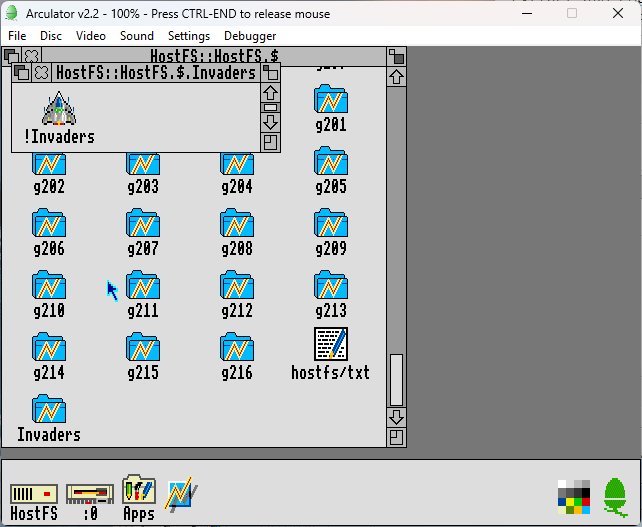Send the HostFS.$ window to back
Screen dimensions: 642x527
[x=11, y=55]
